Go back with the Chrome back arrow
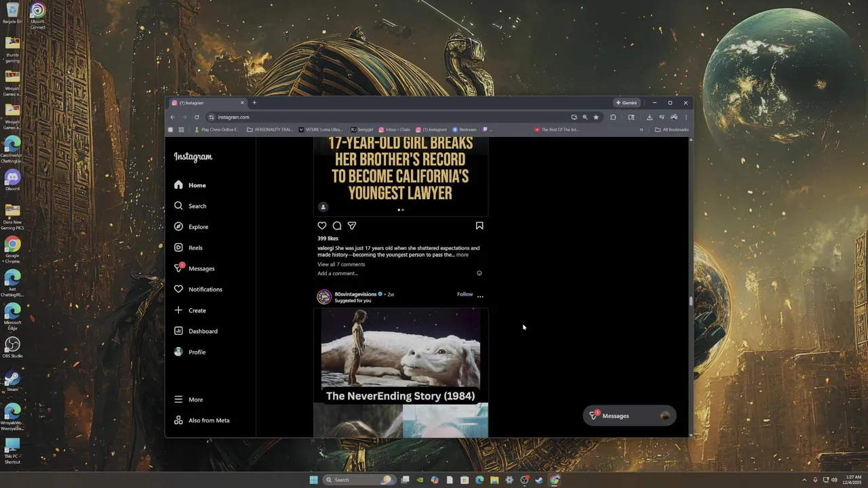868x488 pixels. point(172,117)
